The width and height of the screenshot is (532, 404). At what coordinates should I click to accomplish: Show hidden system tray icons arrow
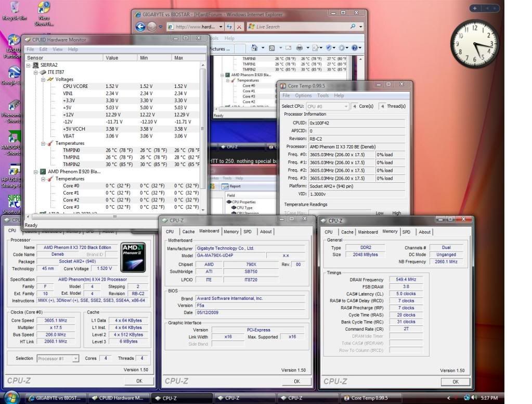point(449,398)
